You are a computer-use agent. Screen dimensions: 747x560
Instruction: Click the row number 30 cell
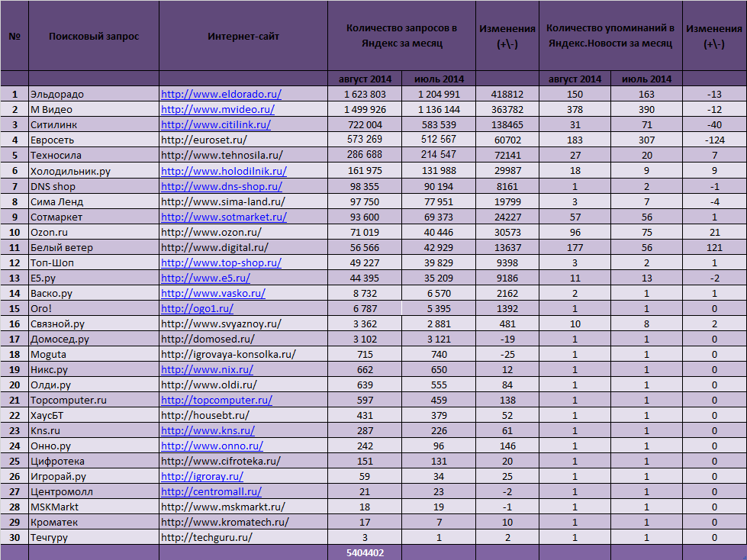[14, 537]
